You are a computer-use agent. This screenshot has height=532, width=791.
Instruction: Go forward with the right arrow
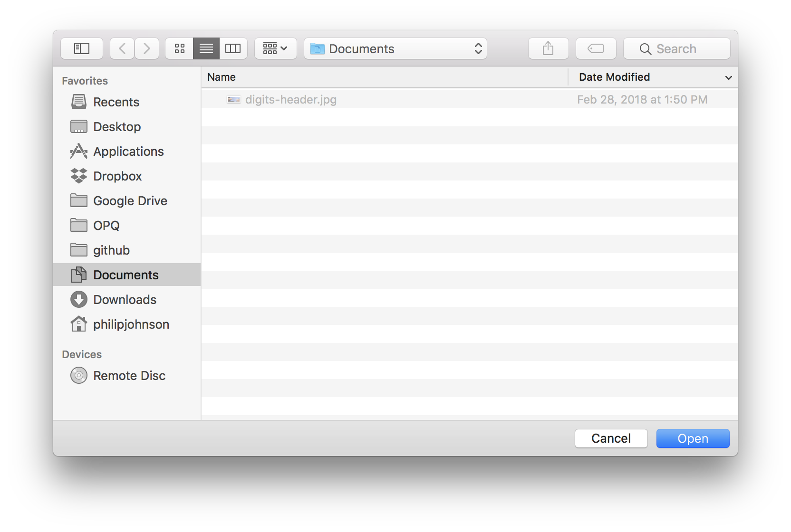click(147, 48)
